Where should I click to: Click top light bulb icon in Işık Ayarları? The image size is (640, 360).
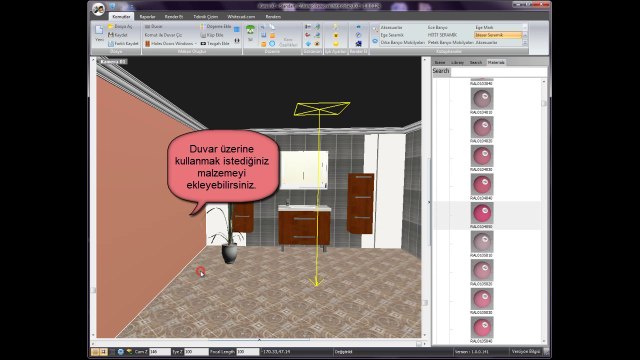pos(336,27)
